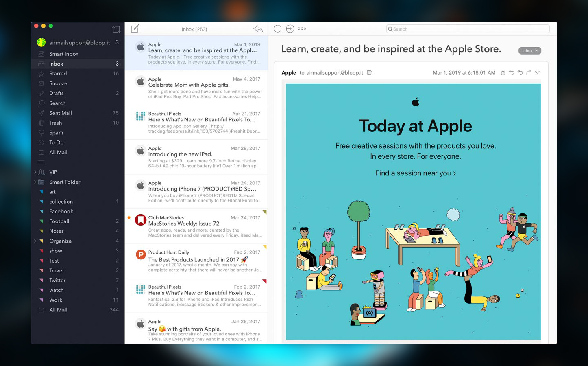This screenshot has width=588, height=366.
Task: Toggle the empty circle mark-done button
Action: click(x=278, y=28)
